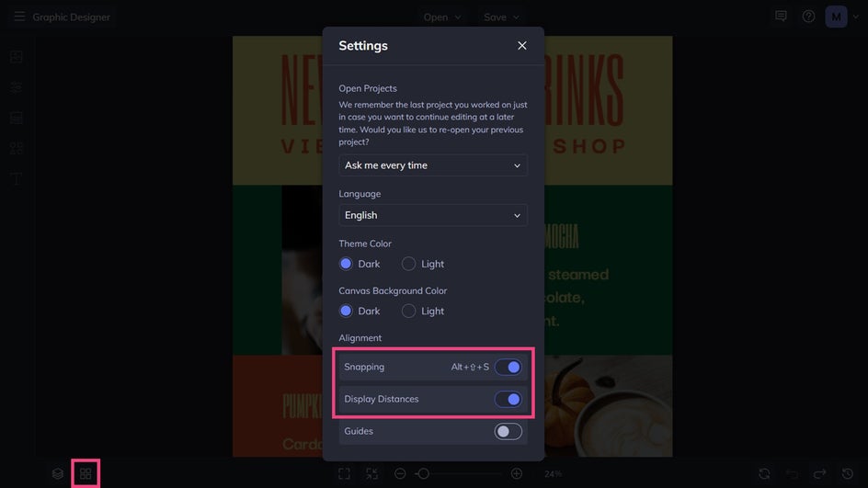This screenshot has width=868, height=488.
Task: Toggle the Snapping switch
Action: click(508, 367)
